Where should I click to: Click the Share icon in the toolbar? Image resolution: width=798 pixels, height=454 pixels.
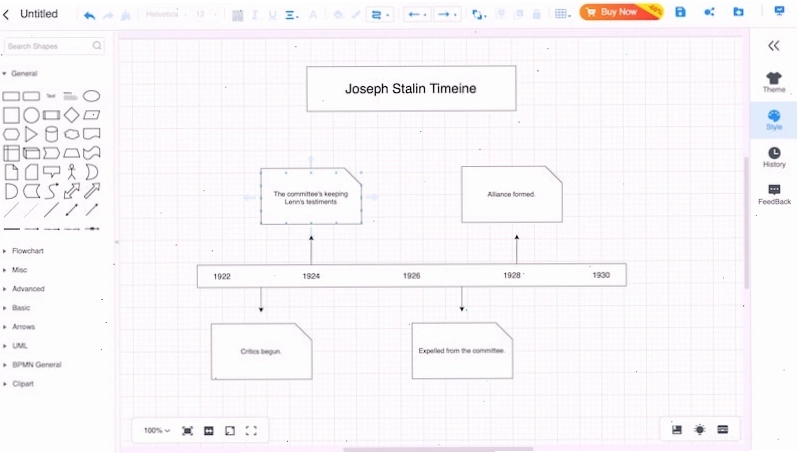pyautogui.click(x=709, y=12)
